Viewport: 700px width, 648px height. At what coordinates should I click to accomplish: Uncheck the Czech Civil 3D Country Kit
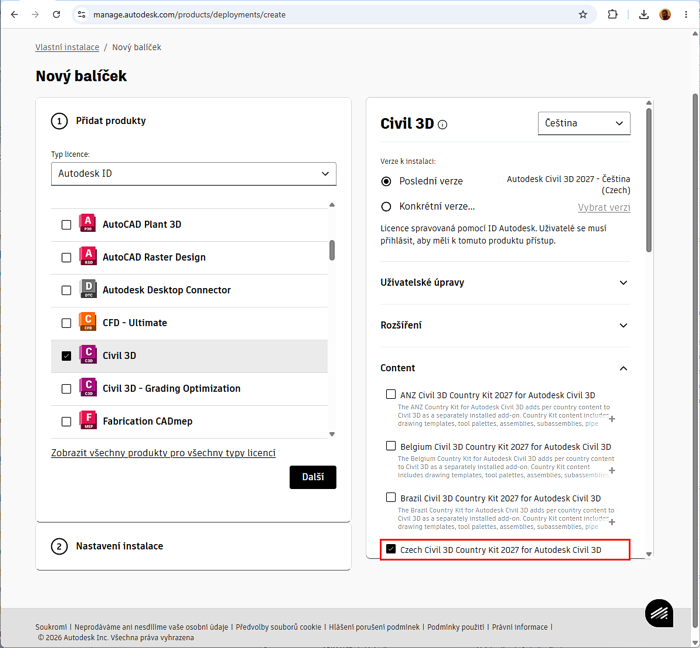pyautogui.click(x=391, y=549)
